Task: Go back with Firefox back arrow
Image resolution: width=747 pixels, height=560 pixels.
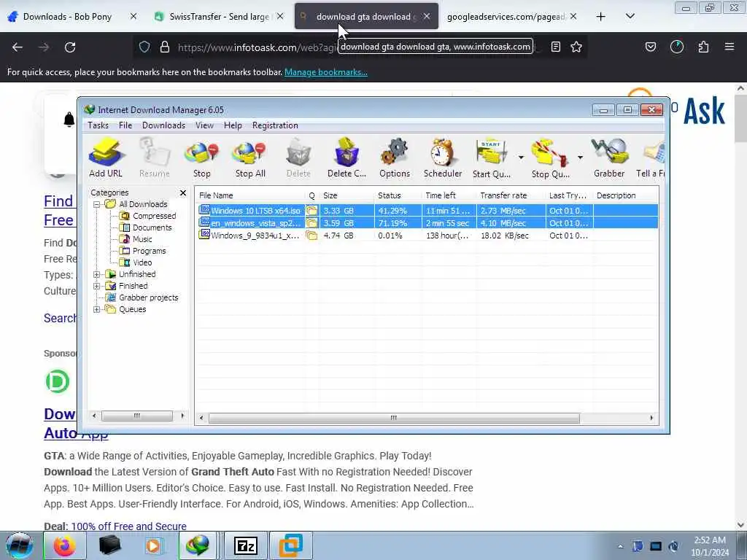Action: (18, 47)
